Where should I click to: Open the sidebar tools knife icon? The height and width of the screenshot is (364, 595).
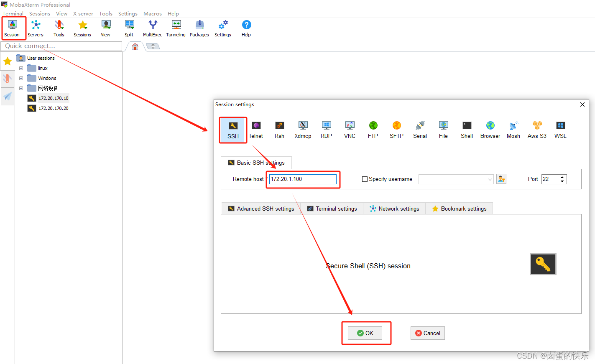[8, 79]
